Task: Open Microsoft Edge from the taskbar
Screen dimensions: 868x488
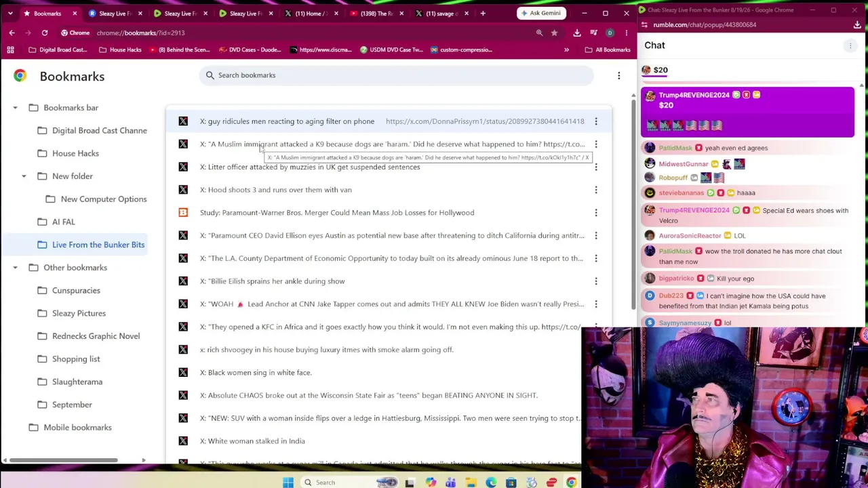Action: click(491, 483)
